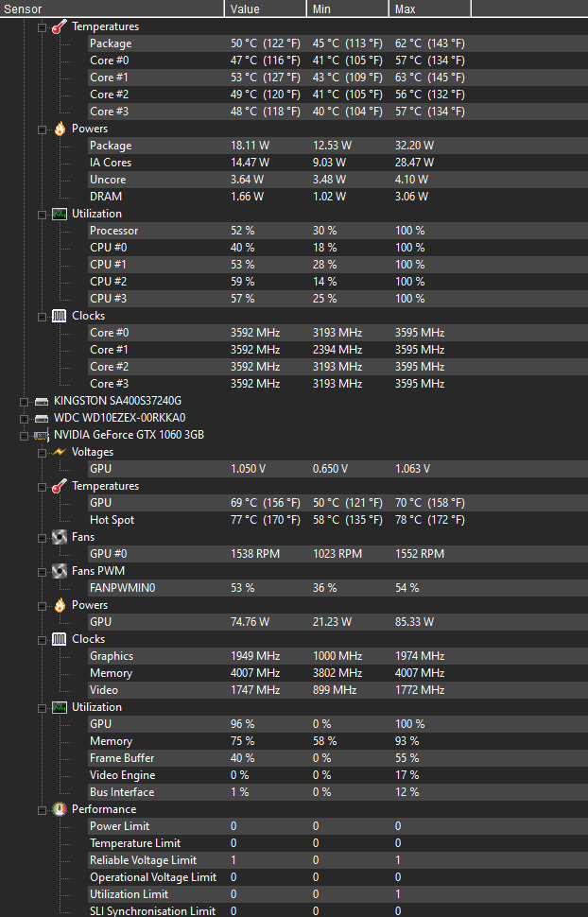The width and height of the screenshot is (588, 917).
Task: Expand the WDC WD10EZEX-00RKKA0 node
Action: click(24, 418)
